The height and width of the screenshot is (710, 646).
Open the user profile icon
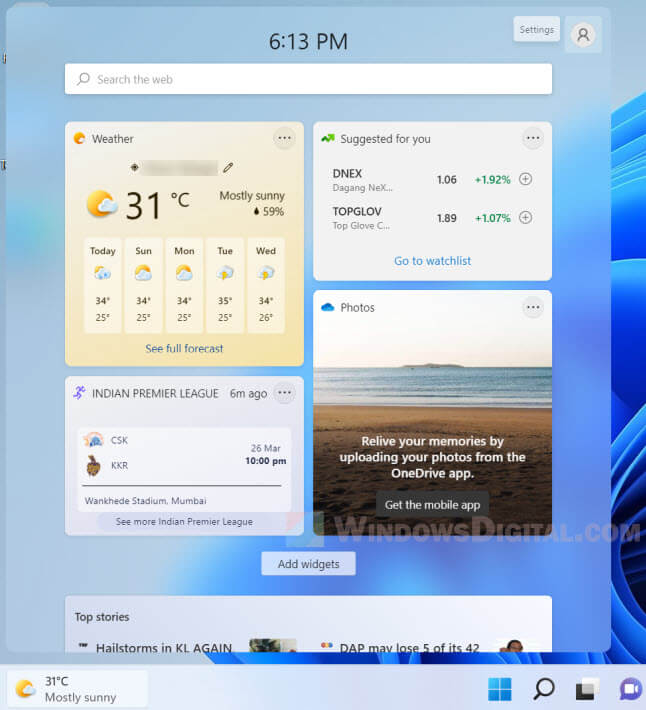[583, 34]
